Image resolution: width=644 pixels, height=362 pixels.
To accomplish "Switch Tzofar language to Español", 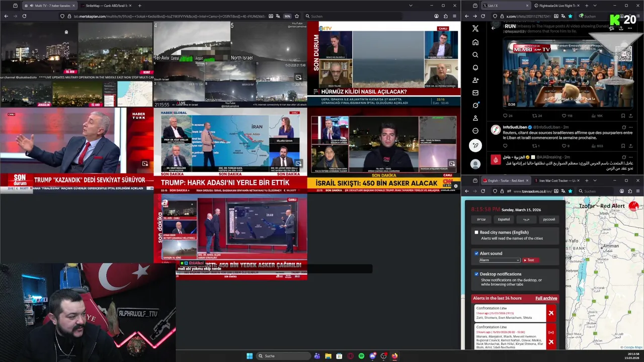I will pos(504,219).
